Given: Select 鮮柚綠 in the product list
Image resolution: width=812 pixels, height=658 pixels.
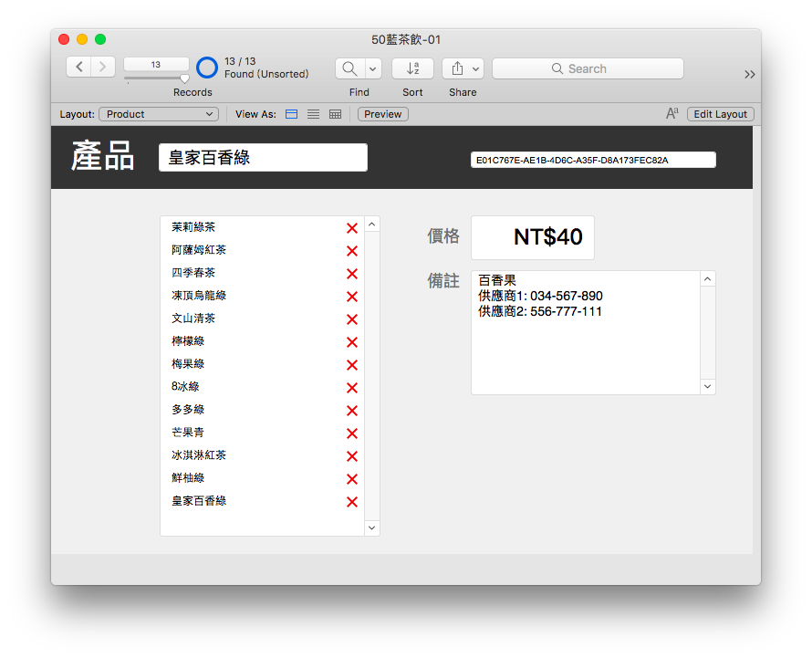Looking at the screenshot, I should (x=188, y=477).
